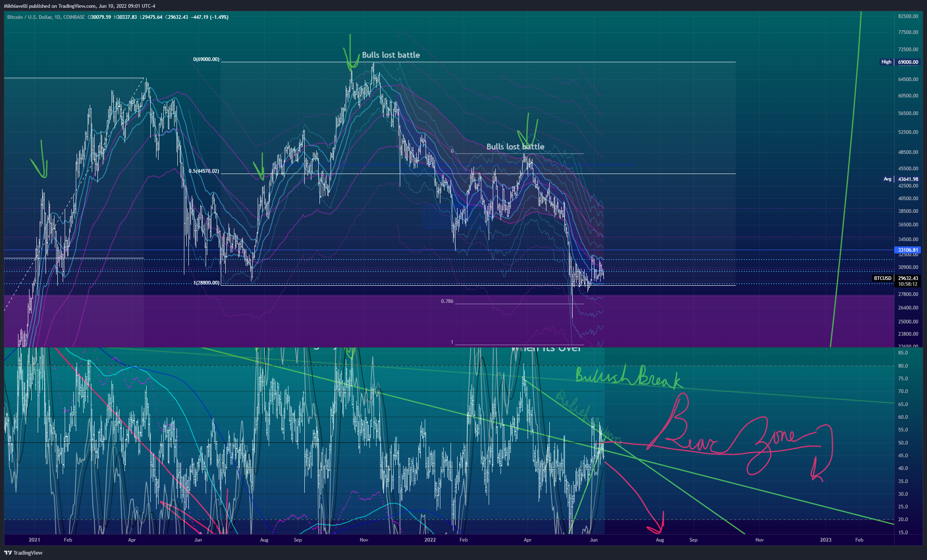Click the 43641.98 average price label
Image resolution: width=927 pixels, height=560 pixels.
pos(908,179)
